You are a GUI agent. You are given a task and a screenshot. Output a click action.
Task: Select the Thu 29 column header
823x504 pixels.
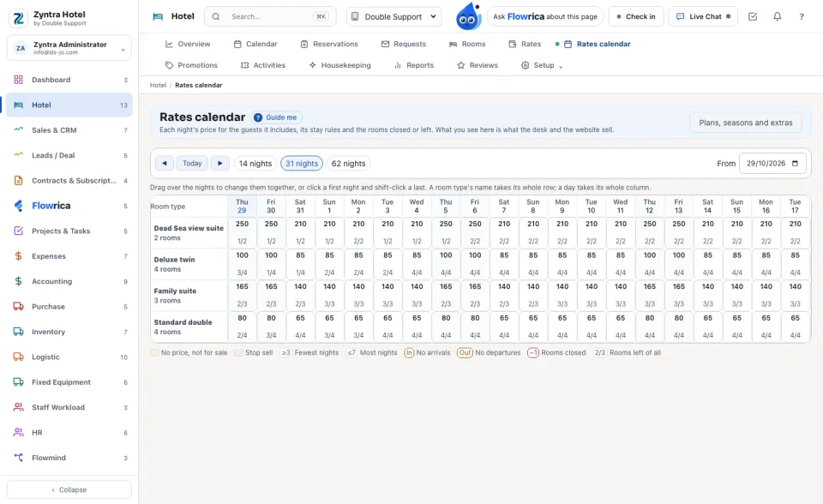242,206
